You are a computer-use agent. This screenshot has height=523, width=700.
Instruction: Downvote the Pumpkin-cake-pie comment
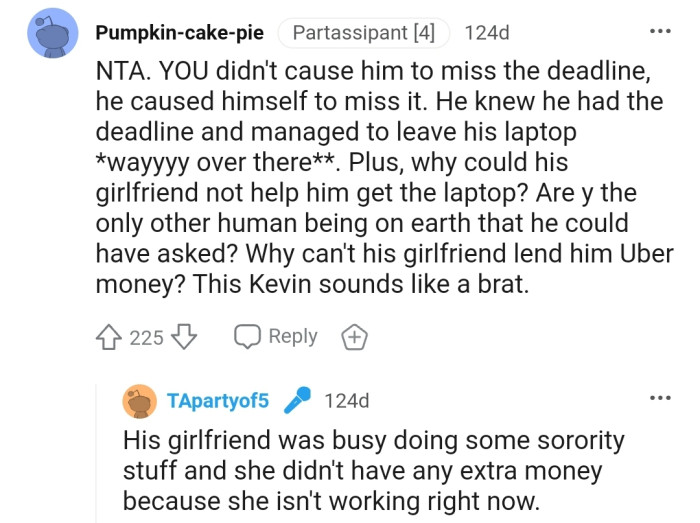click(x=183, y=337)
